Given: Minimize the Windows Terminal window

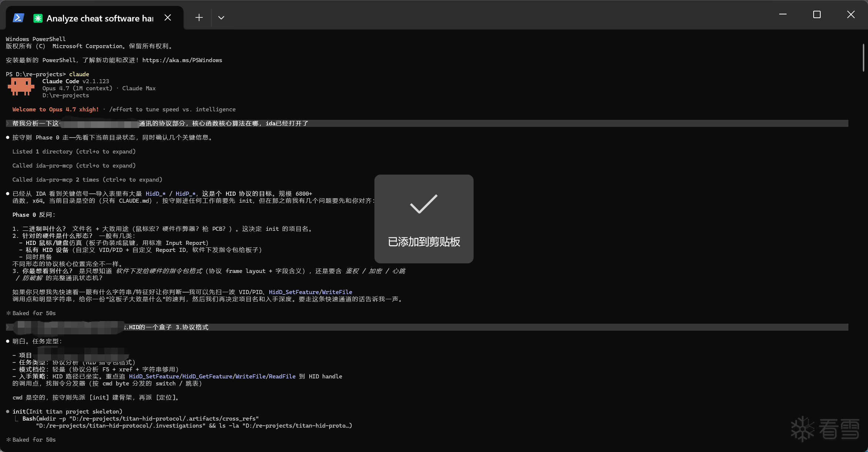Looking at the screenshot, I should click(x=783, y=14).
